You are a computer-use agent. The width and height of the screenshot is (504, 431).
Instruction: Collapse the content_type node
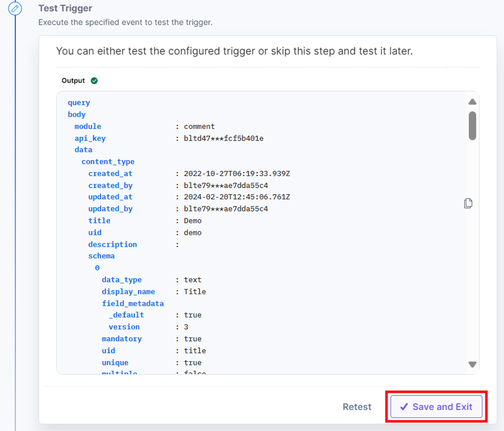click(108, 162)
